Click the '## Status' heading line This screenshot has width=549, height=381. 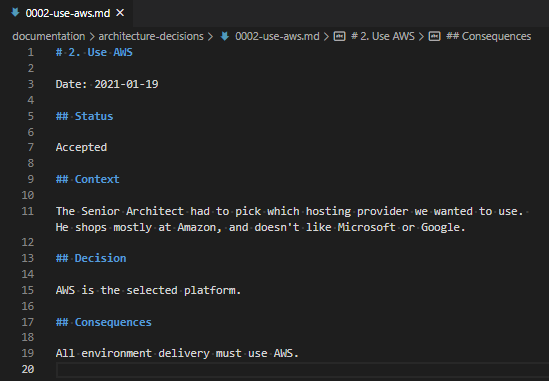pyautogui.click(x=84, y=116)
